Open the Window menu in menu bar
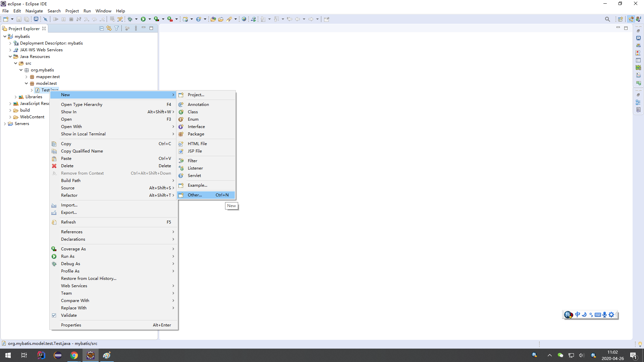The image size is (644, 362). [x=103, y=11]
